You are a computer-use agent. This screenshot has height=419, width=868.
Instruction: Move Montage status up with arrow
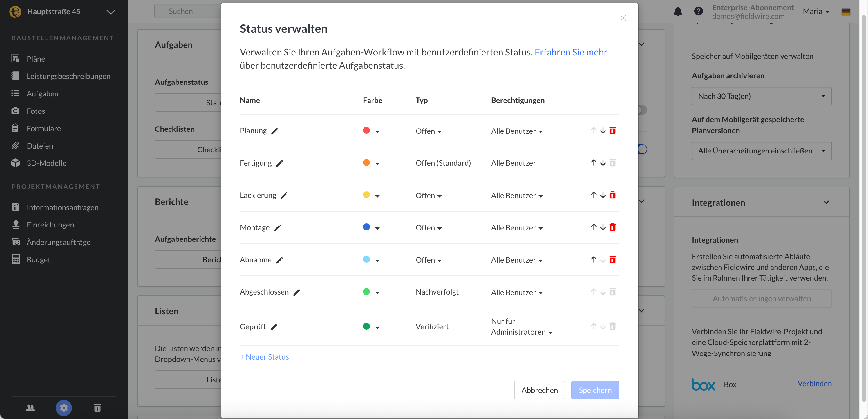[x=593, y=227]
